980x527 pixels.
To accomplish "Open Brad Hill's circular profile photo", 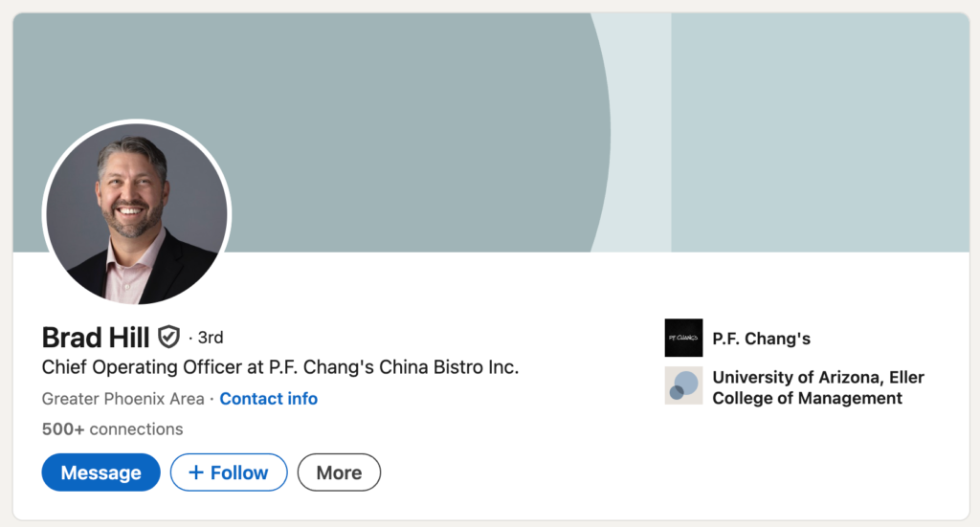I will pos(137,213).
